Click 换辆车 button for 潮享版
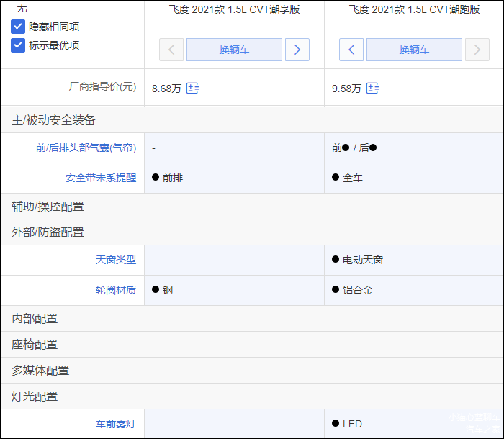Viewport: 504px width, 439px height. tap(234, 50)
